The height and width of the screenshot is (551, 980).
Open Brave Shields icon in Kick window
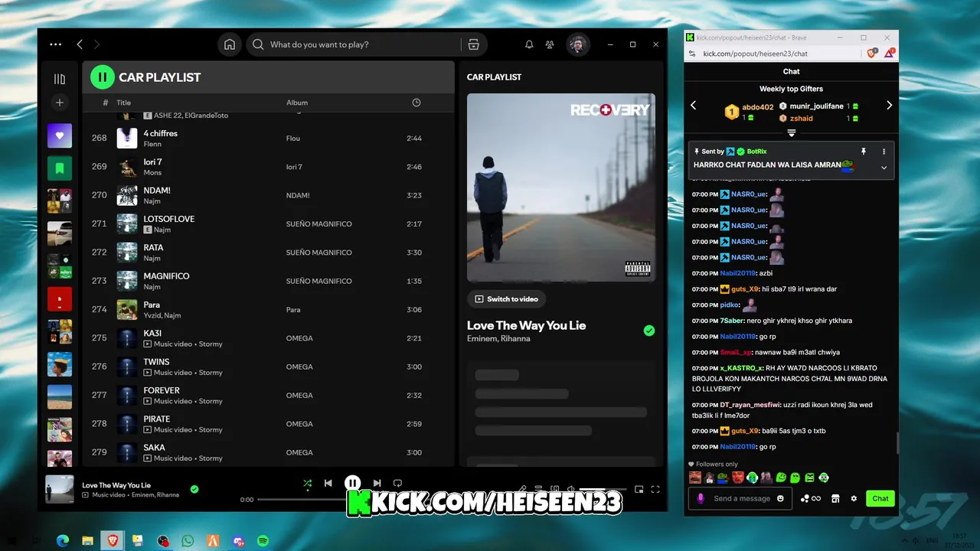(x=871, y=54)
